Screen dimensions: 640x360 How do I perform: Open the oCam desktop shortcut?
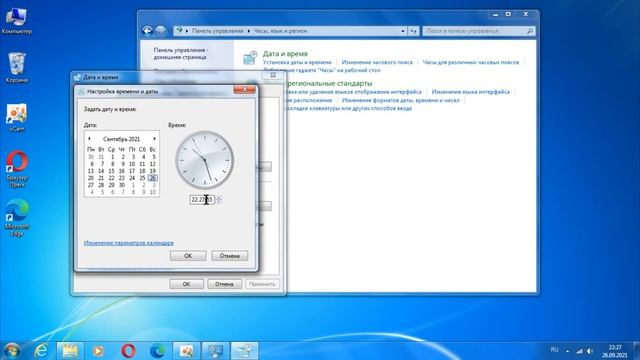coord(17,118)
